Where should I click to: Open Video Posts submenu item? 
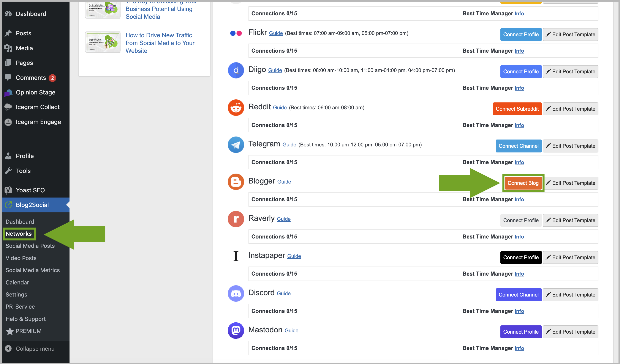click(21, 258)
